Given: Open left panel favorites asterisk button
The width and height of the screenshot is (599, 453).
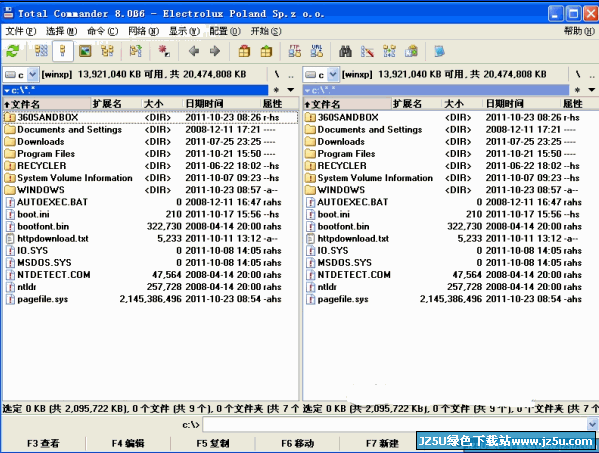Looking at the screenshot, I should tap(277, 90).
